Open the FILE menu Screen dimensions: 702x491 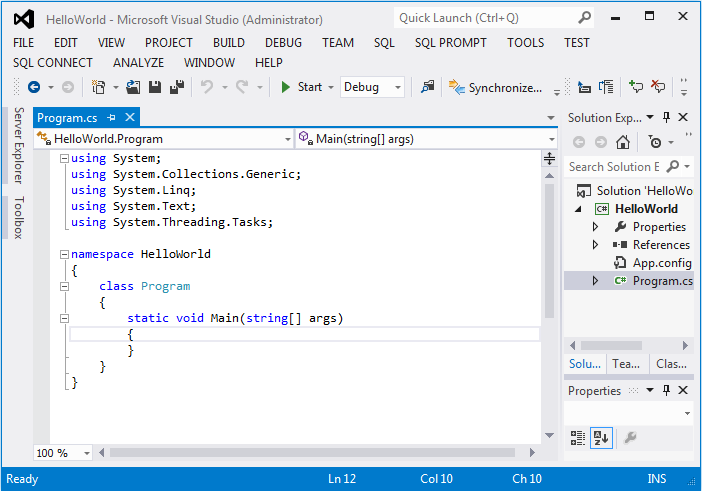23,43
